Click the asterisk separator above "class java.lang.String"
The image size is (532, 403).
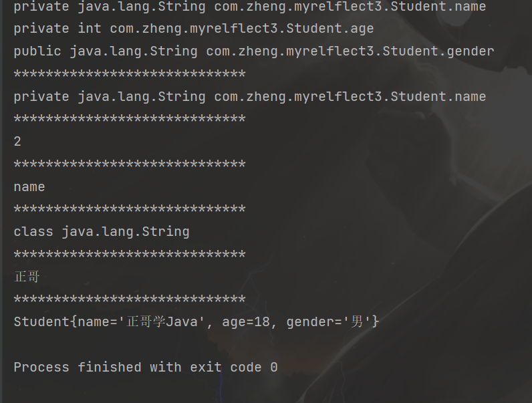click(x=130, y=210)
